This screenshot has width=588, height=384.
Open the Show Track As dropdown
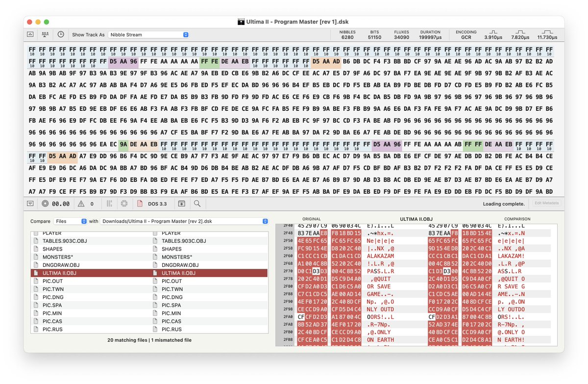pos(148,35)
